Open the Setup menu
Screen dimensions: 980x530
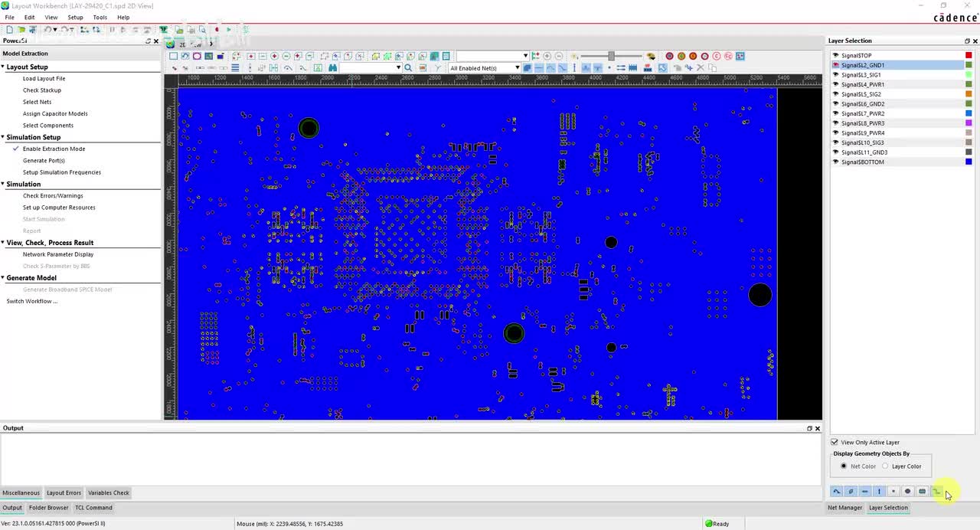75,17
